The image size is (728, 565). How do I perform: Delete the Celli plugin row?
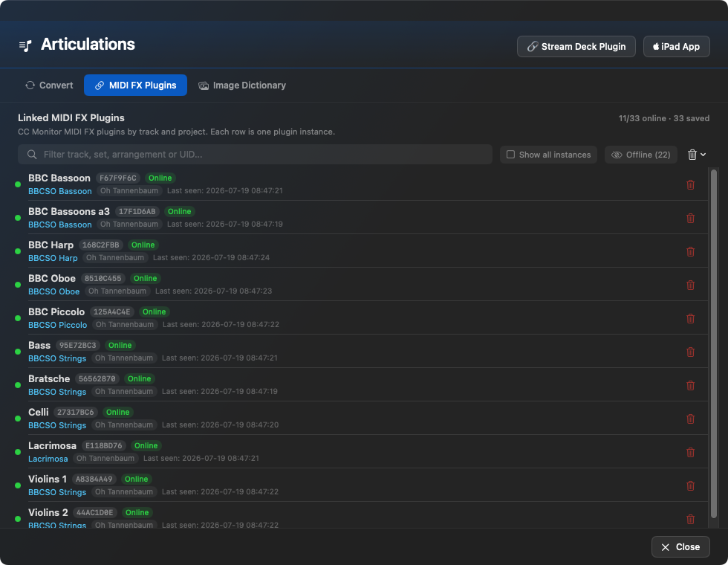click(690, 419)
